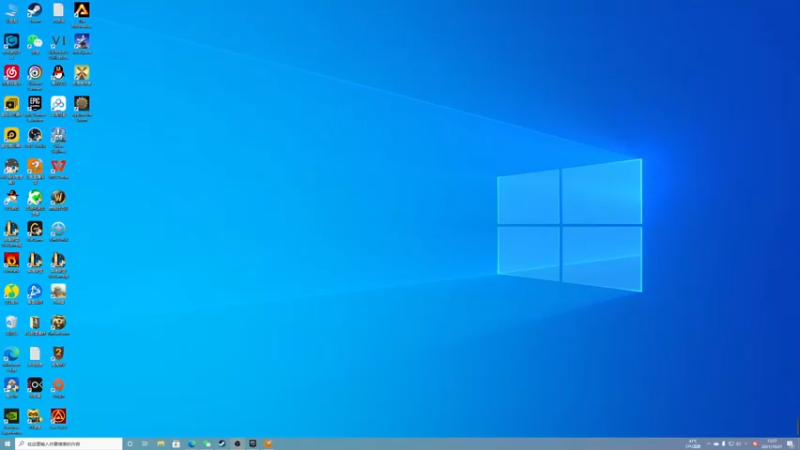This screenshot has height=450, width=800.
Task: Expand the hidden system tray icons chevron
Action: (708, 444)
